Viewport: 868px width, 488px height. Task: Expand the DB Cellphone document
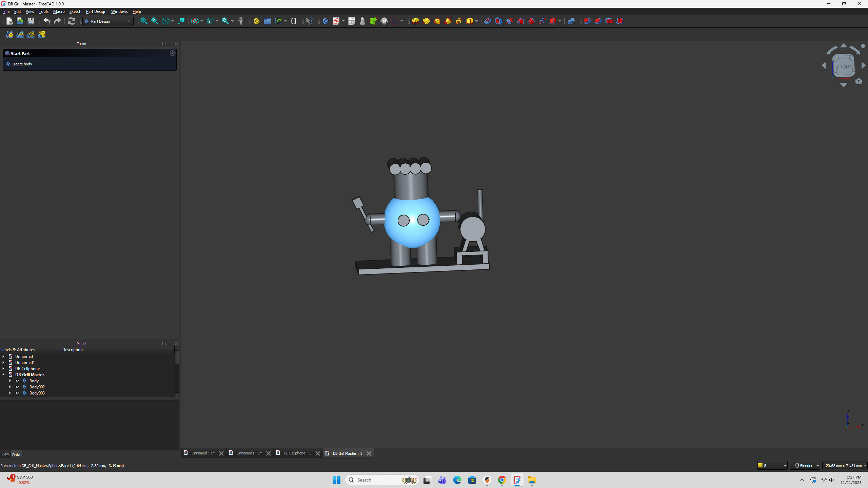pyautogui.click(x=4, y=369)
